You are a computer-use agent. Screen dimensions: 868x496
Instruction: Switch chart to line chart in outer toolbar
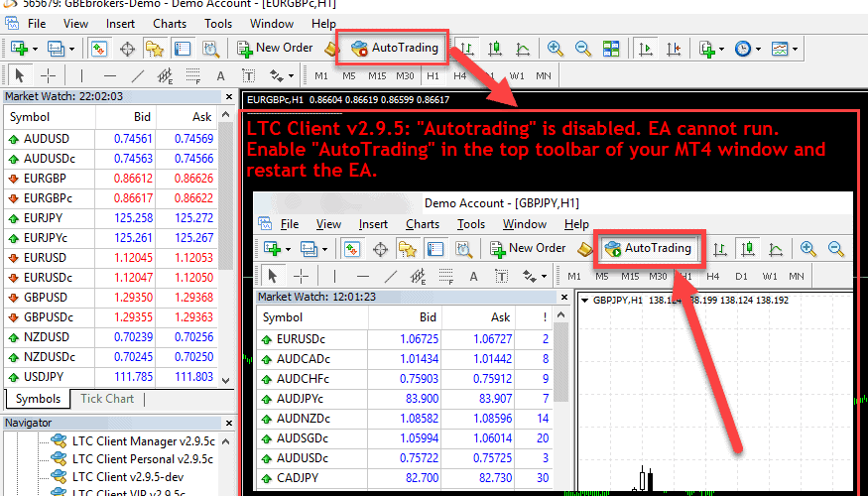(x=523, y=49)
